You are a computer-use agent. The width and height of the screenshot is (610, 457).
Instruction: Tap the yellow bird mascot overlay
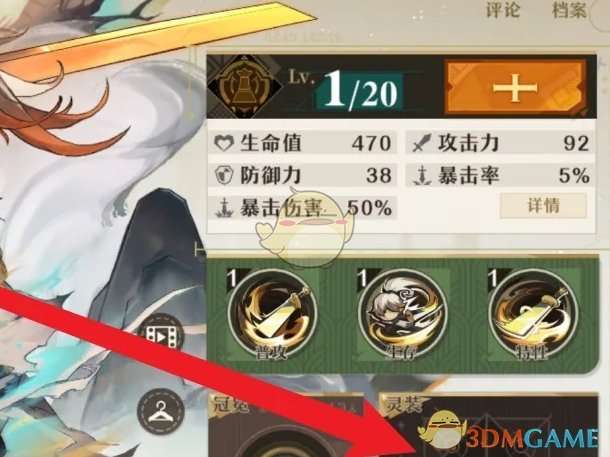coord(305,228)
